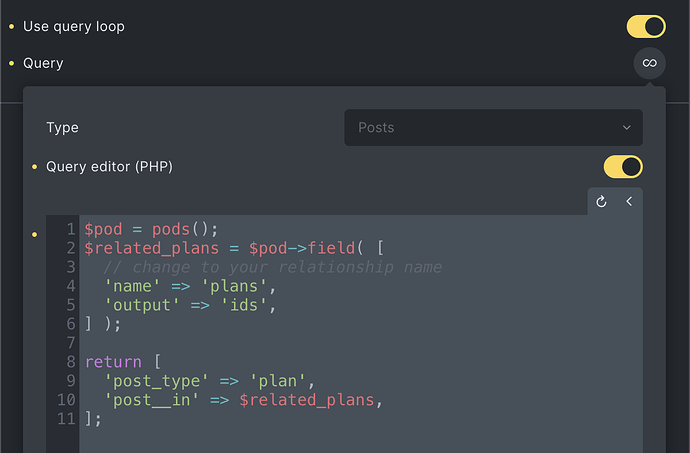Click the yellow dot beside the code editor
The width and height of the screenshot is (690, 453).
point(35,235)
